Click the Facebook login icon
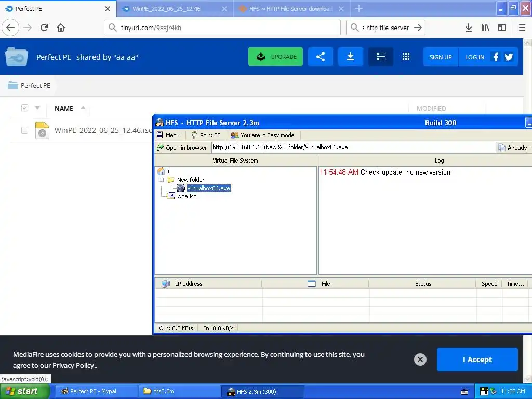 pyautogui.click(x=496, y=57)
